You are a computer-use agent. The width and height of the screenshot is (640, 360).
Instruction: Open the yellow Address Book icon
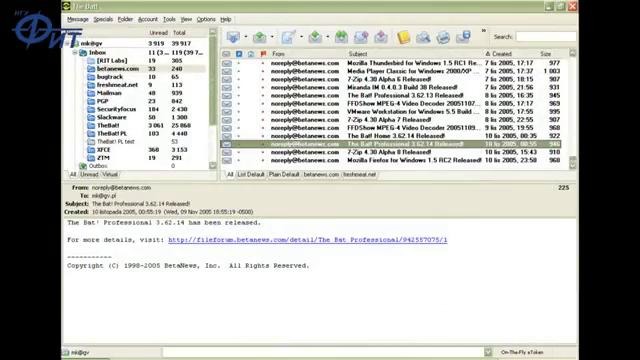(x=403, y=37)
